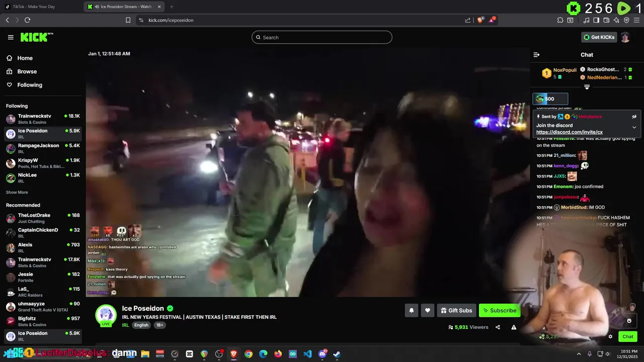Image resolution: width=644 pixels, height=362 pixels.
Task: Click the report warning triangle icon
Action: click(x=514, y=327)
